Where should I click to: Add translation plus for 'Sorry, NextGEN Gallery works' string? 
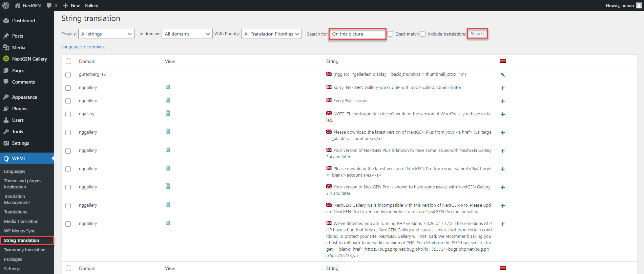[x=503, y=88]
